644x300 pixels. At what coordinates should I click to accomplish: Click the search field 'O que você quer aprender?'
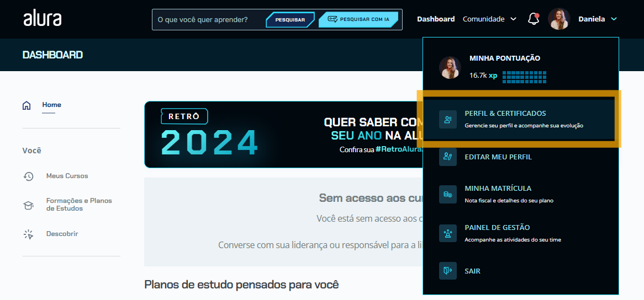207,19
